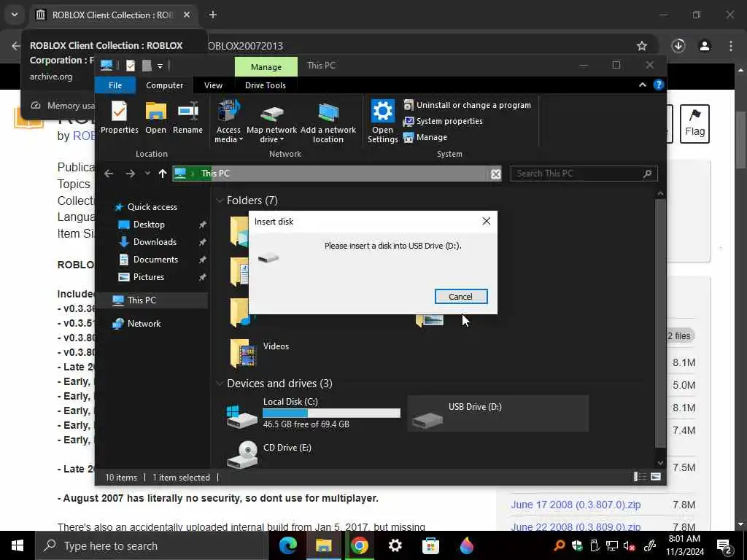Go forward in File Explorer

tap(130, 174)
